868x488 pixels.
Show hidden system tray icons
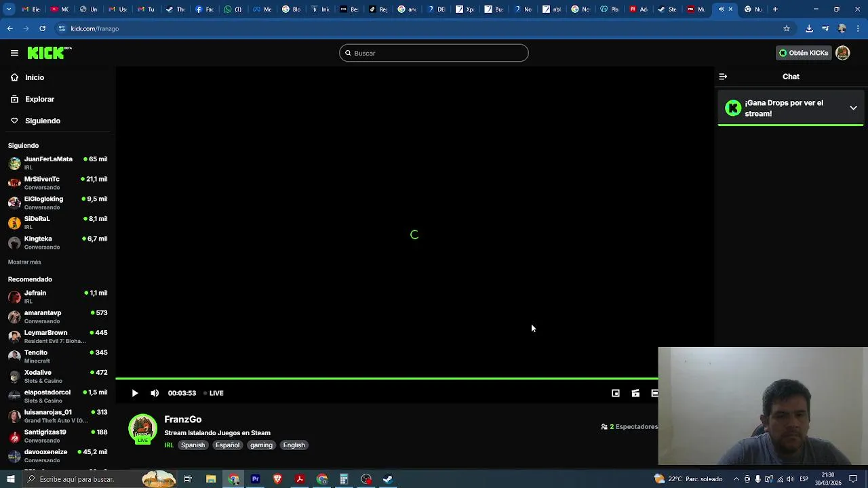[736, 479]
